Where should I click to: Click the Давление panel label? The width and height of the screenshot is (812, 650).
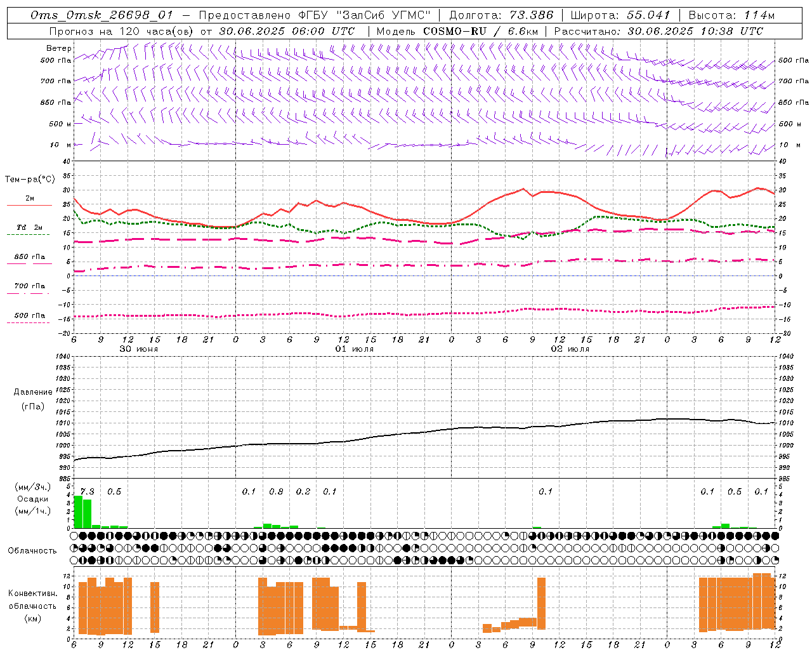click(33, 392)
